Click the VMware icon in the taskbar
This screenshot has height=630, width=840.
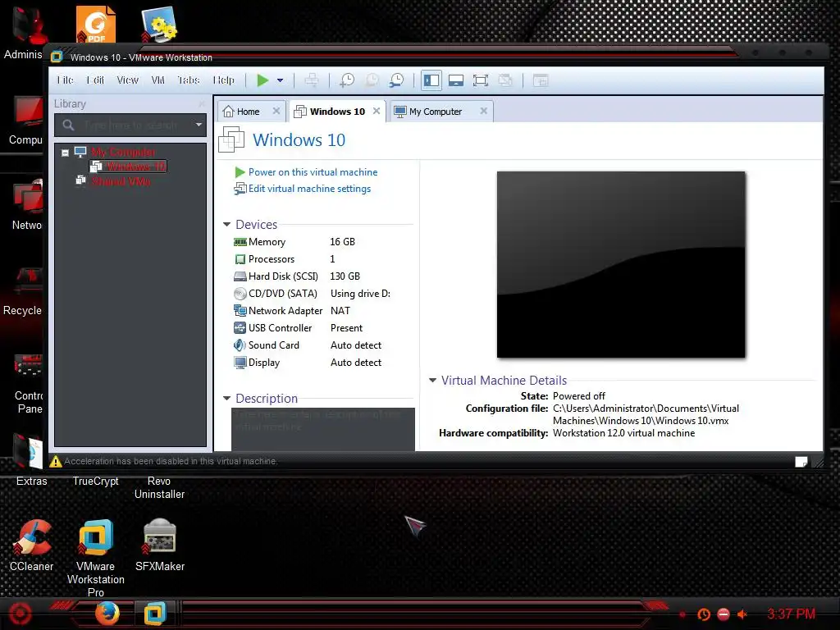[155, 614]
